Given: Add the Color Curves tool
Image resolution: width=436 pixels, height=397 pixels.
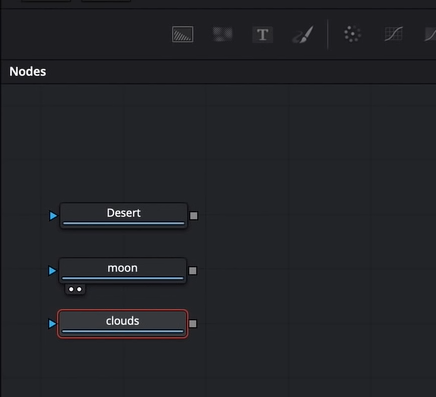Looking at the screenshot, I should pyautogui.click(x=394, y=34).
